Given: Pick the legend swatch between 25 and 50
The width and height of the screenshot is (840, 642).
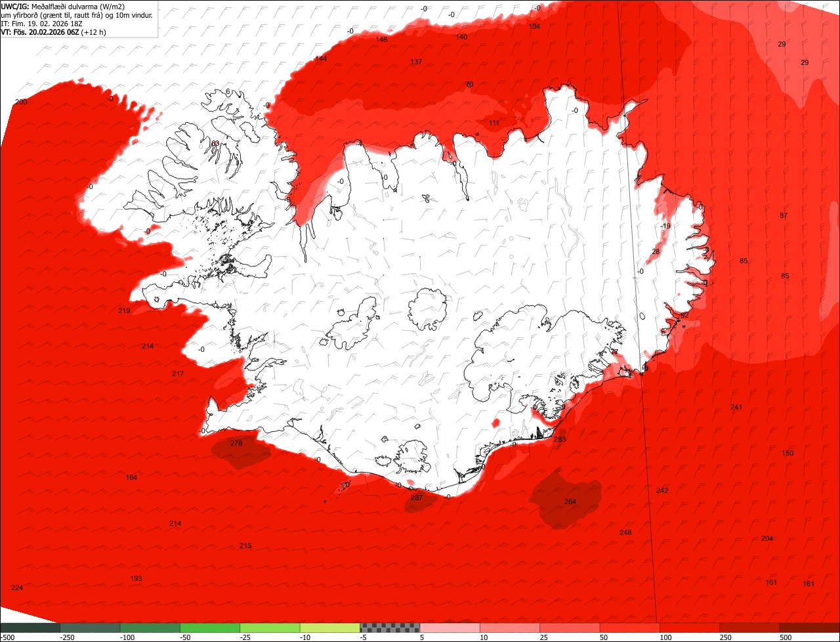Looking at the screenshot, I should coord(570,628).
